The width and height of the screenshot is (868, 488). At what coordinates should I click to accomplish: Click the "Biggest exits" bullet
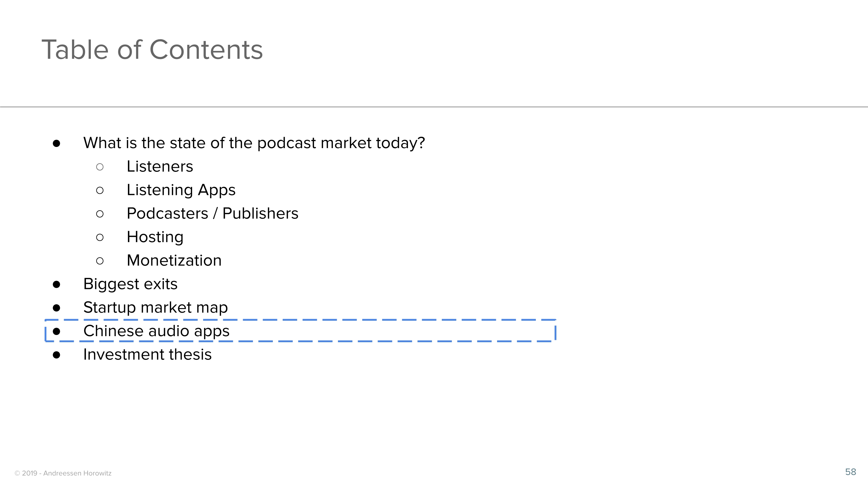click(x=130, y=284)
